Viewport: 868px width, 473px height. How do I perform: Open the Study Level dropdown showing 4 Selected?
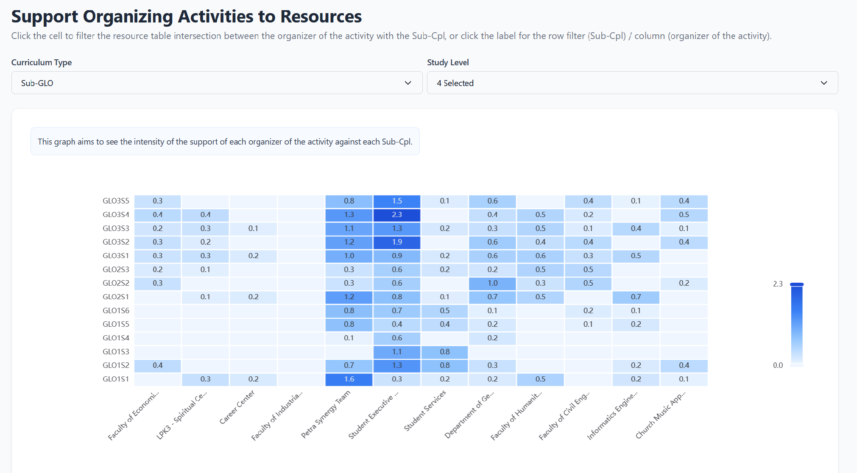632,83
